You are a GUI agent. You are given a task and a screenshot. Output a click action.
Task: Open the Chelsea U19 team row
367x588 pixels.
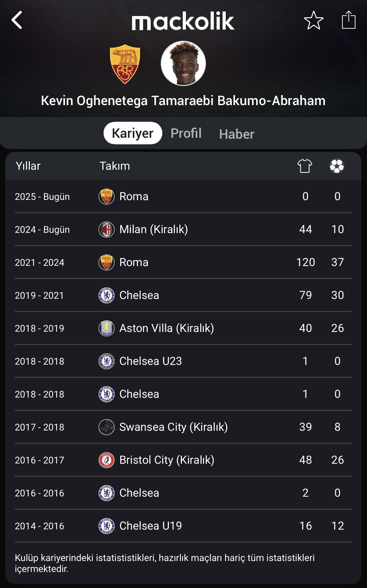point(183,526)
